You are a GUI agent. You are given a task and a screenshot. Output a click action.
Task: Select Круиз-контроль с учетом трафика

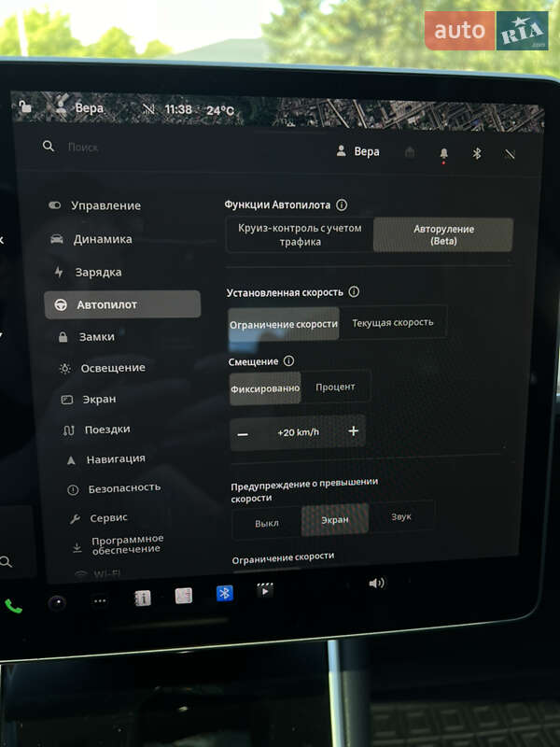click(x=300, y=234)
